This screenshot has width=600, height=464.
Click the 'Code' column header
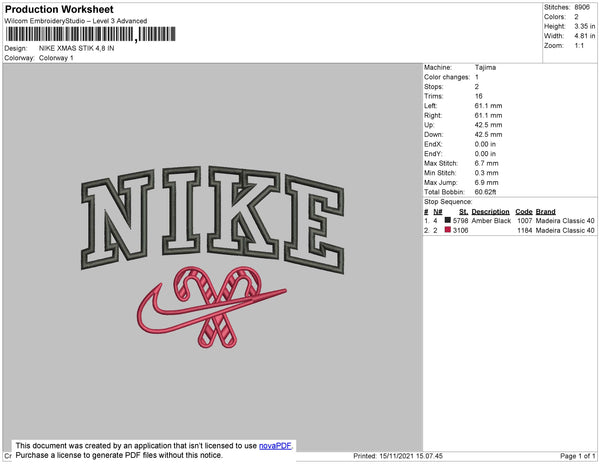(x=524, y=212)
